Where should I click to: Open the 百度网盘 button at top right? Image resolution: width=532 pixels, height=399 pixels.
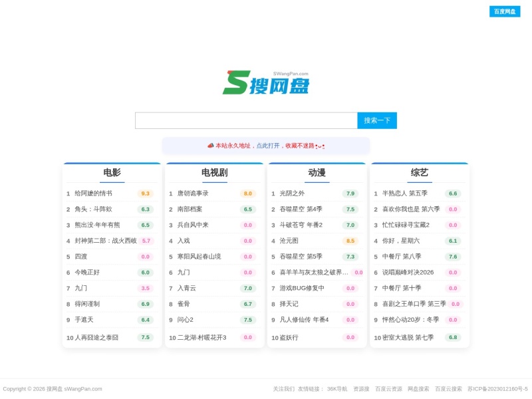pos(505,11)
